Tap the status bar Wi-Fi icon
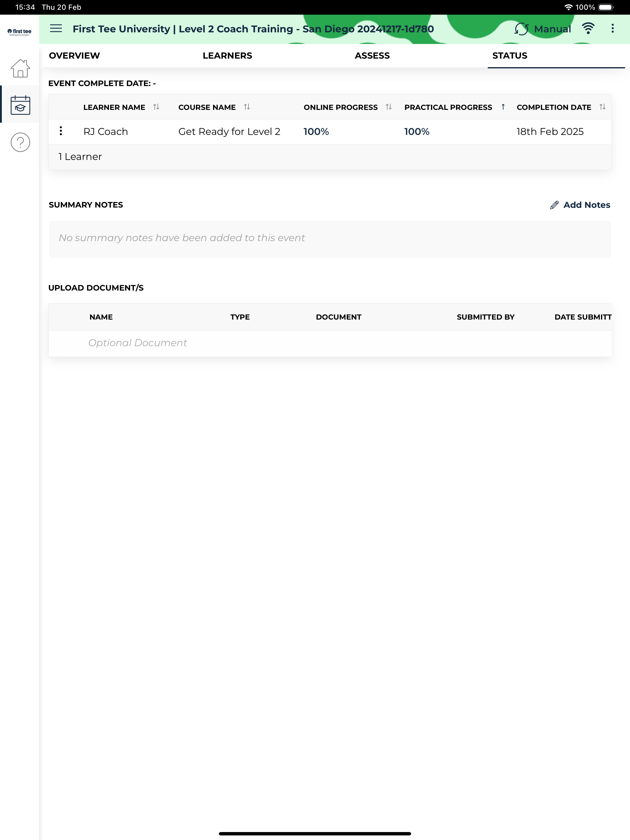The width and height of the screenshot is (630, 840). pyautogui.click(x=568, y=7)
